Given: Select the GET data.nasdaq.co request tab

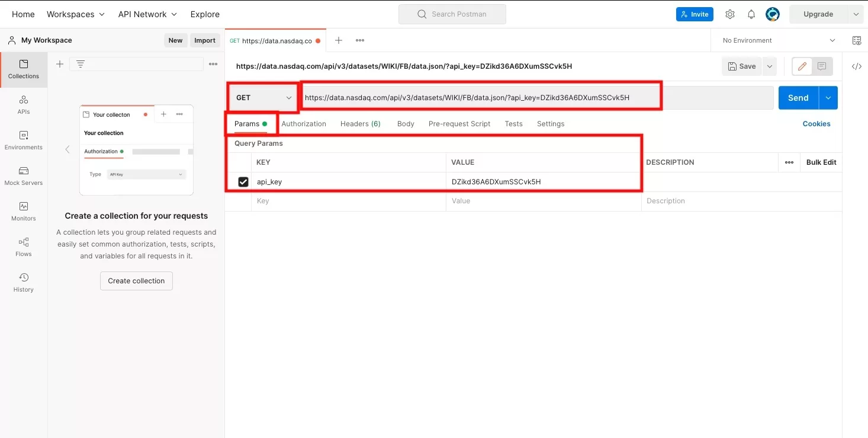Looking at the screenshot, I should (x=276, y=41).
